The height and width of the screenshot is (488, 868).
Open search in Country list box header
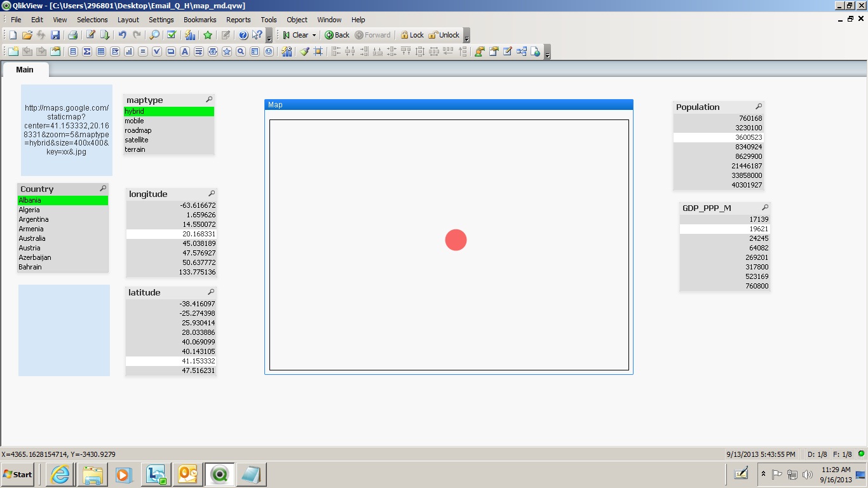coord(103,189)
